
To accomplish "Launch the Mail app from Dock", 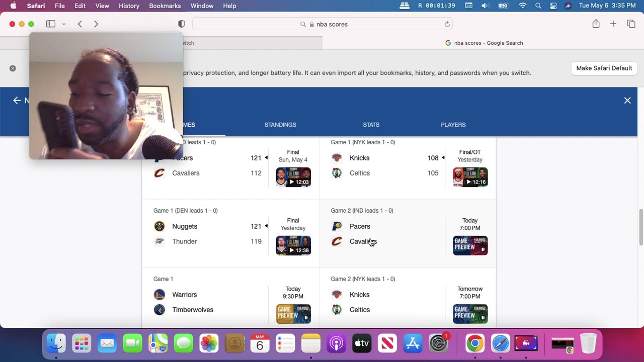I will click(x=107, y=344).
